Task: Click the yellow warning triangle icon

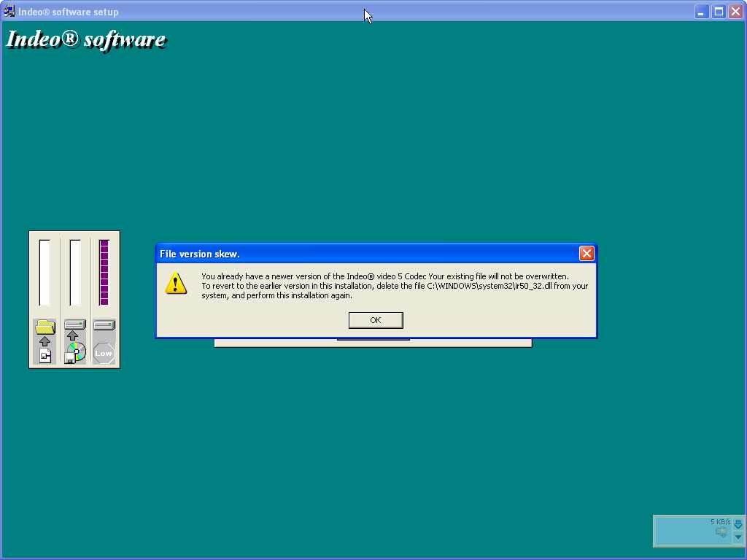Action: [176, 284]
